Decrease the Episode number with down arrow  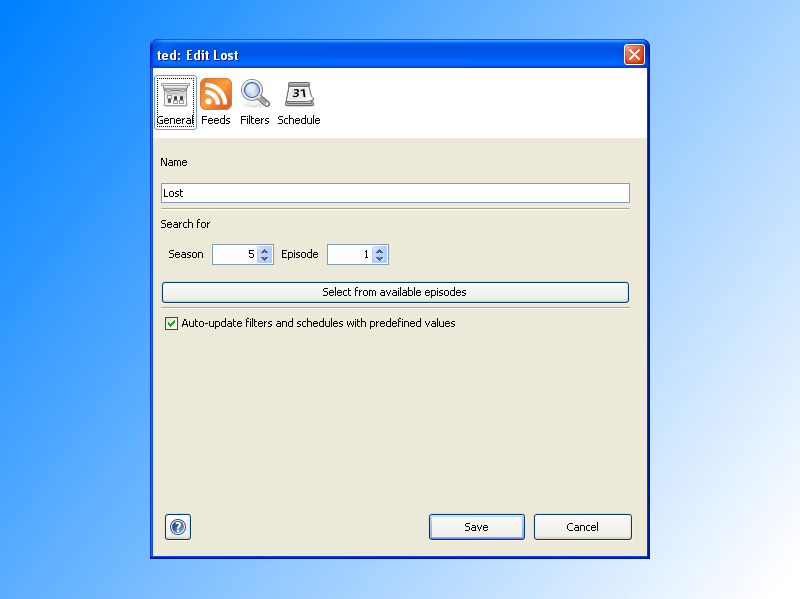click(380, 259)
